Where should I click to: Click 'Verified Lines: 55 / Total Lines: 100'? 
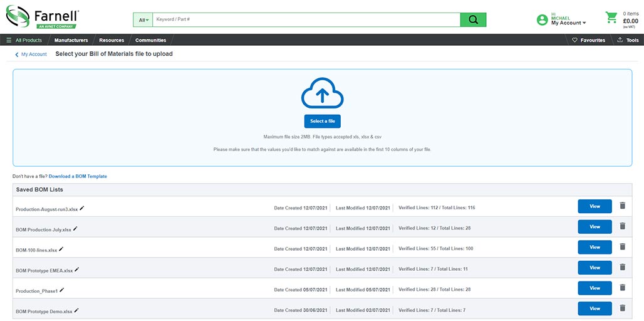pyautogui.click(x=436, y=248)
